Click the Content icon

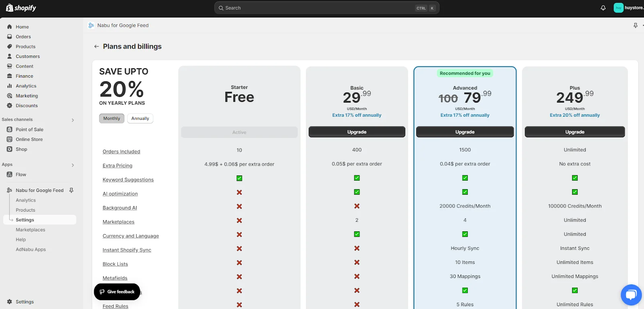coord(10,66)
